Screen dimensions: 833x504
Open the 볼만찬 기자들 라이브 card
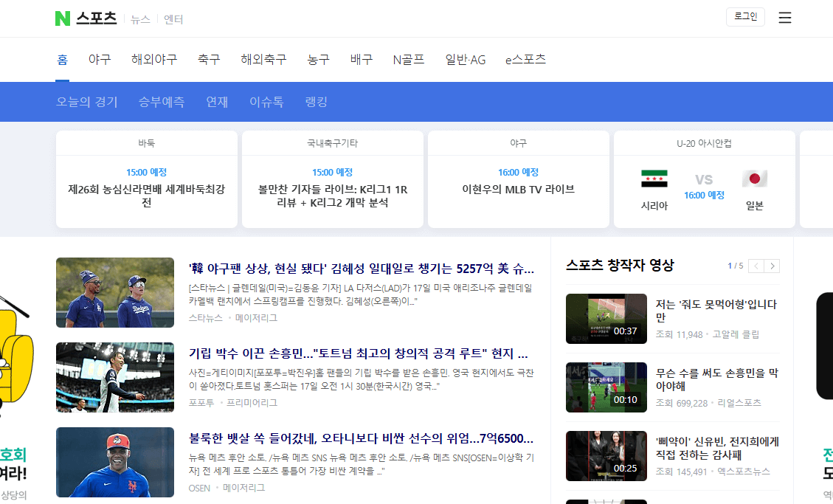tap(333, 179)
